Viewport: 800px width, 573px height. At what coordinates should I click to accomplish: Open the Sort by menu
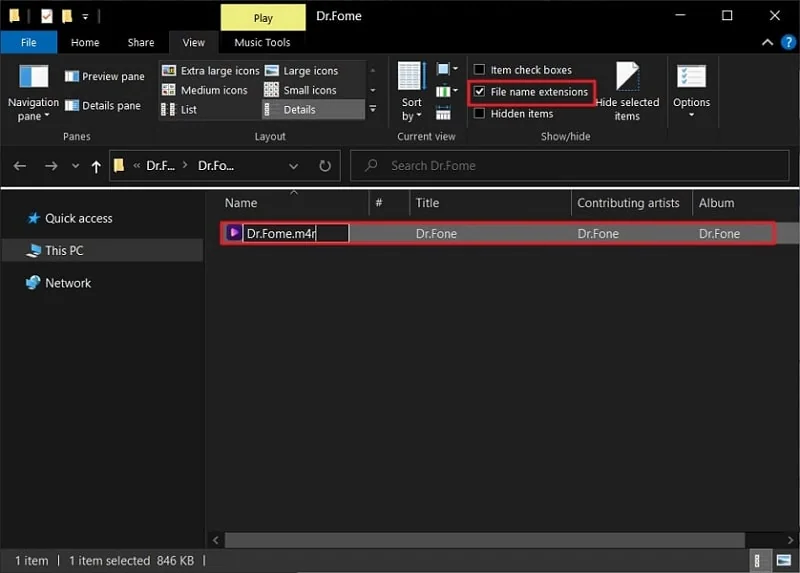411,92
